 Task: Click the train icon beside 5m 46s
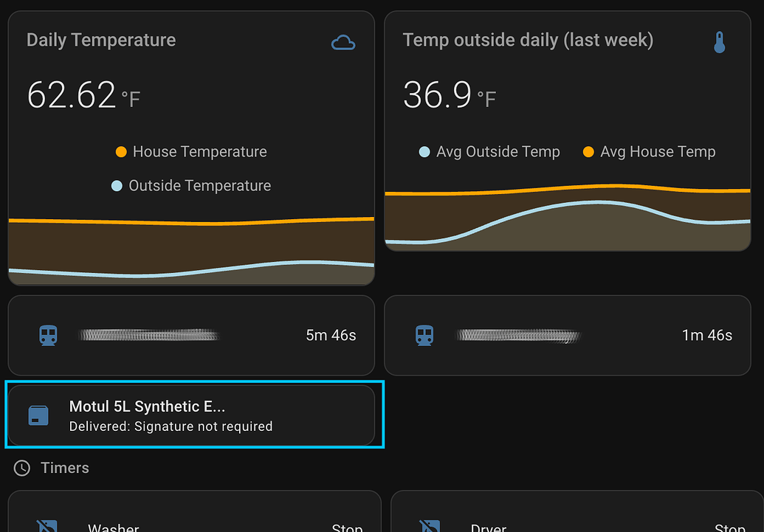tap(48, 336)
